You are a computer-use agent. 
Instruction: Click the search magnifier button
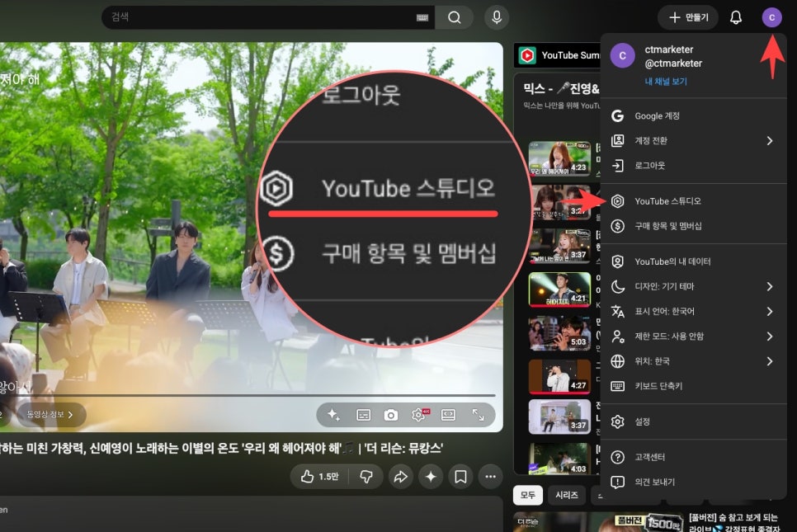(455, 18)
